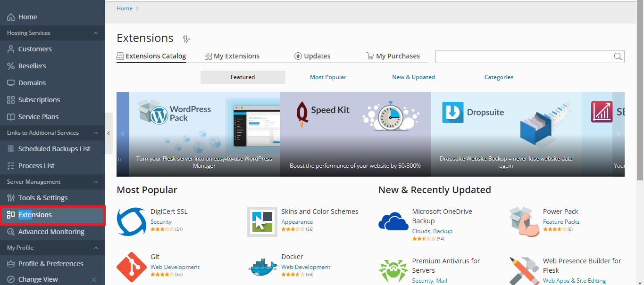Open Advanced Monitoring
The width and height of the screenshot is (644, 285).
(52, 232)
